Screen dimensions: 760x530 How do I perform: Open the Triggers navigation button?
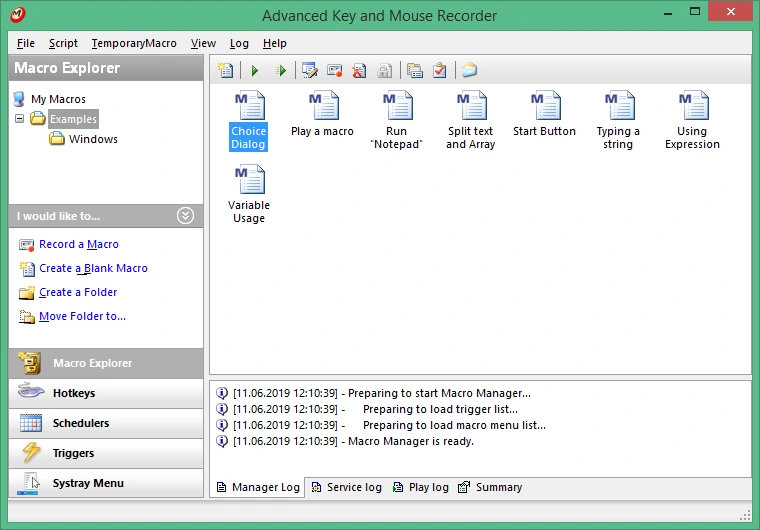[x=106, y=453]
